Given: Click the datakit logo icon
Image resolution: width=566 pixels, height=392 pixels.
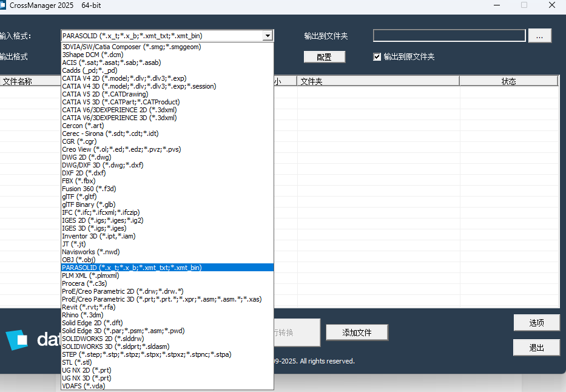Looking at the screenshot, I should pyautogui.click(x=16, y=340).
